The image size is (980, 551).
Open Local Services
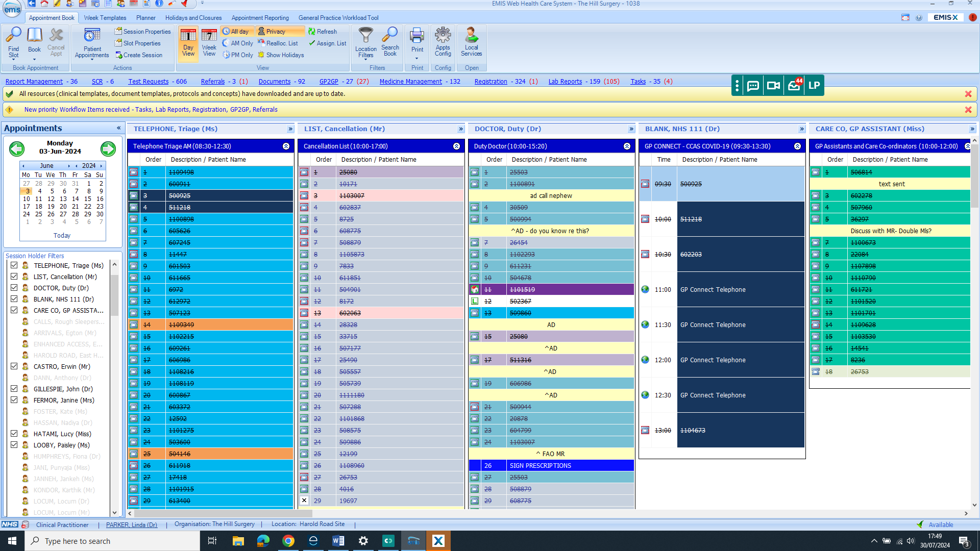472,42
